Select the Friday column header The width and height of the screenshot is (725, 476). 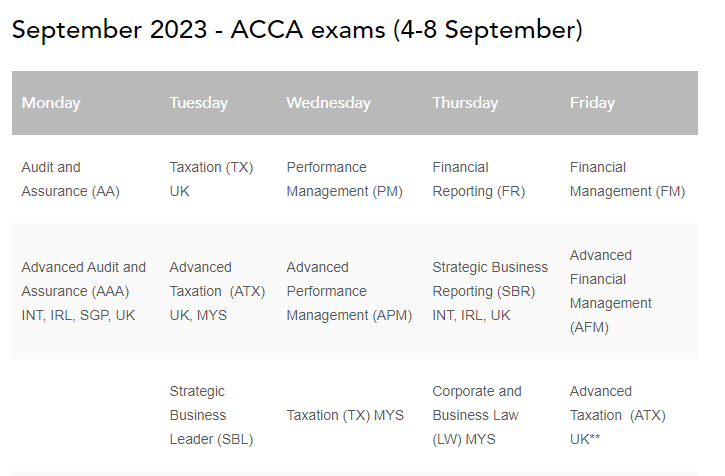click(592, 103)
